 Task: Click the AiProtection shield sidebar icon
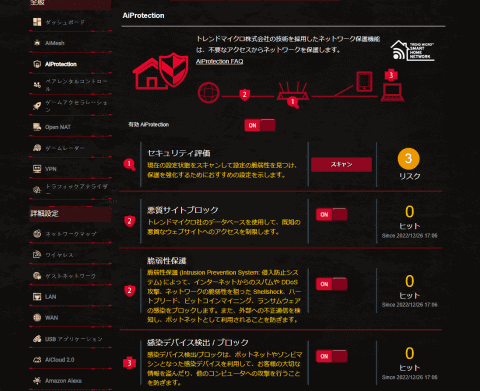point(37,64)
